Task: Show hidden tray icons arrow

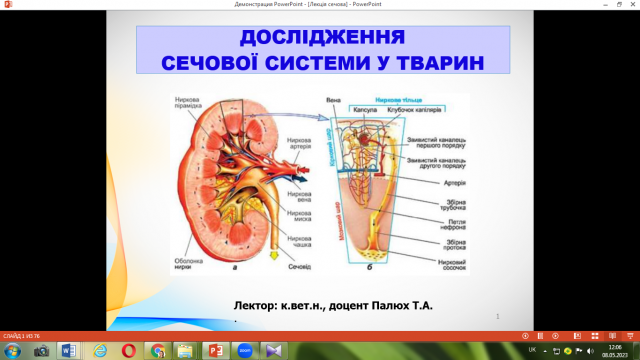Action: pyautogui.click(x=545, y=351)
